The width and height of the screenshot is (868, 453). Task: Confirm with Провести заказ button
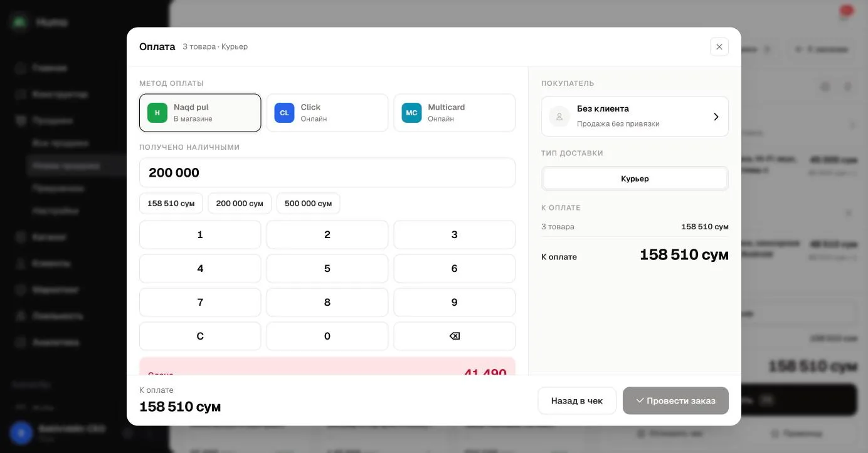pos(675,400)
